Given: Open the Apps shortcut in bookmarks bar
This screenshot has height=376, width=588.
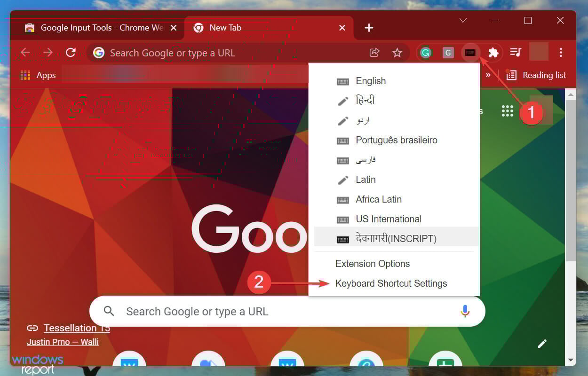Looking at the screenshot, I should (x=38, y=75).
